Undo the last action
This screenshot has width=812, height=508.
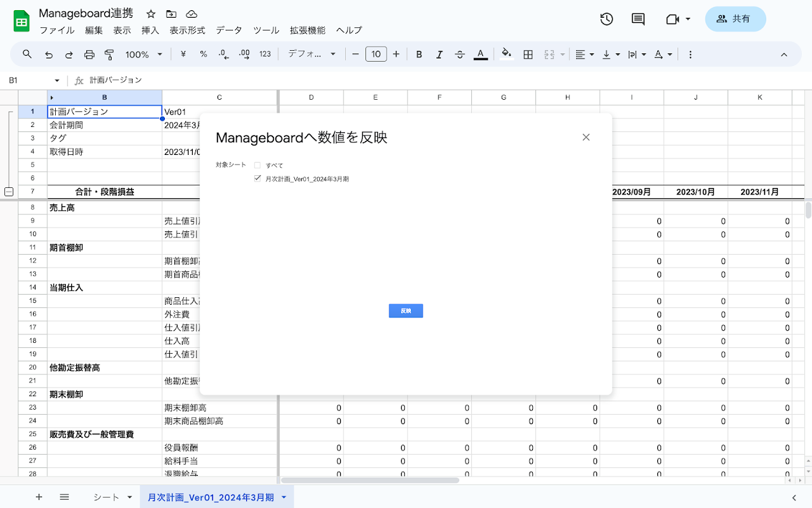(x=49, y=55)
